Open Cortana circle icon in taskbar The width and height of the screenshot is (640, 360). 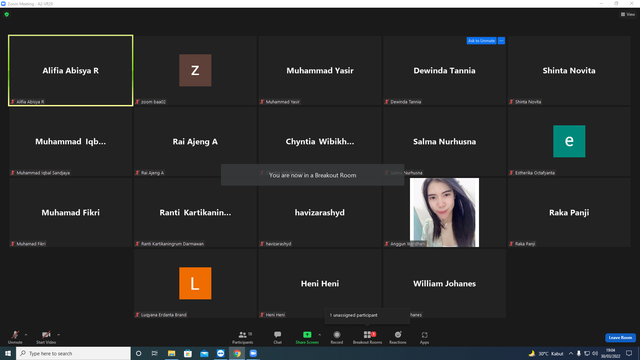pos(138,353)
